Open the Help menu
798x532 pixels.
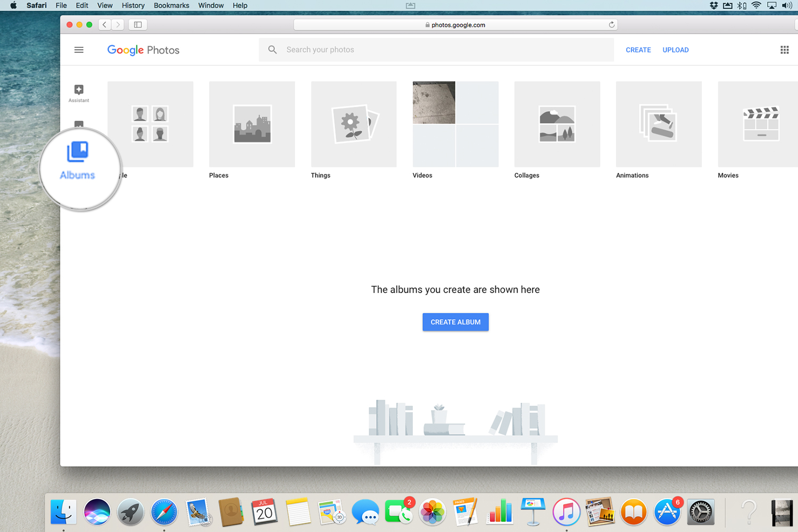point(240,5)
